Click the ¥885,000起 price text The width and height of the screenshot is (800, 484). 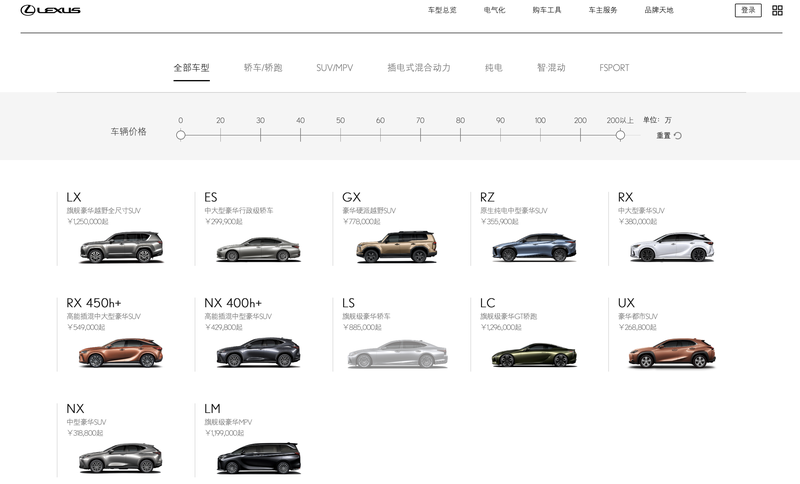[362, 327]
